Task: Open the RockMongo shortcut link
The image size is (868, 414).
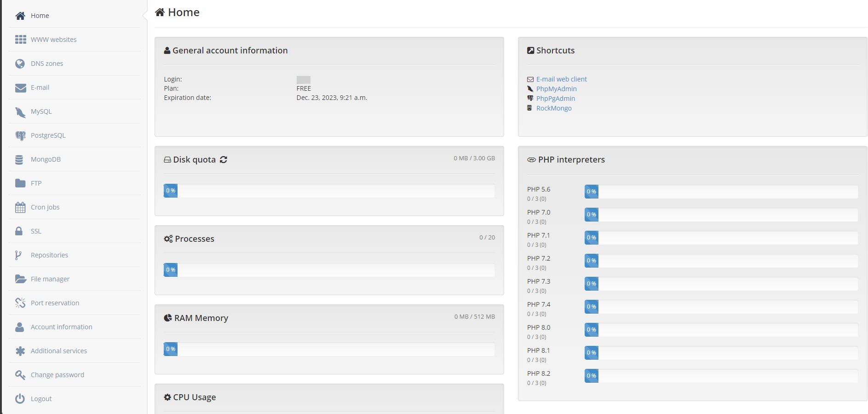Action: (x=554, y=108)
